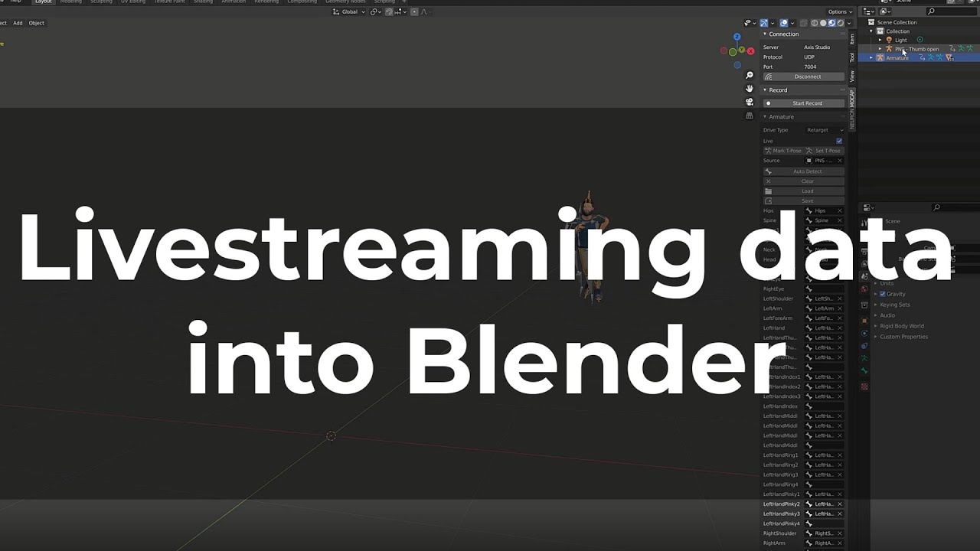Click the Light object's green data icon
Viewport: 980px width, 551px height.
920,40
